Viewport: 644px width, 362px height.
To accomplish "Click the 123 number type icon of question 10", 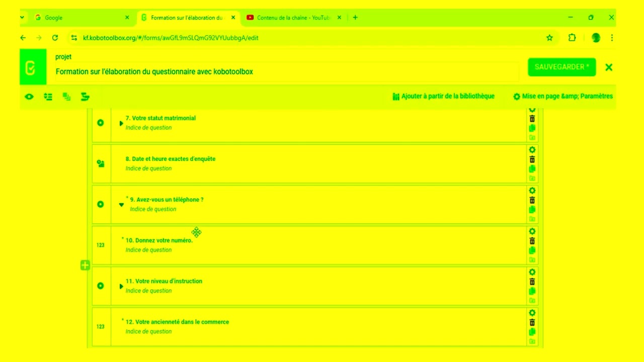I will [x=101, y=245].
